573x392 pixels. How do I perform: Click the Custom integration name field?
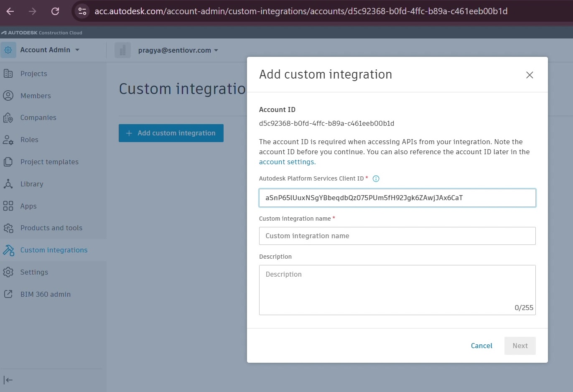pyautogui.click(x=397, y=236)
